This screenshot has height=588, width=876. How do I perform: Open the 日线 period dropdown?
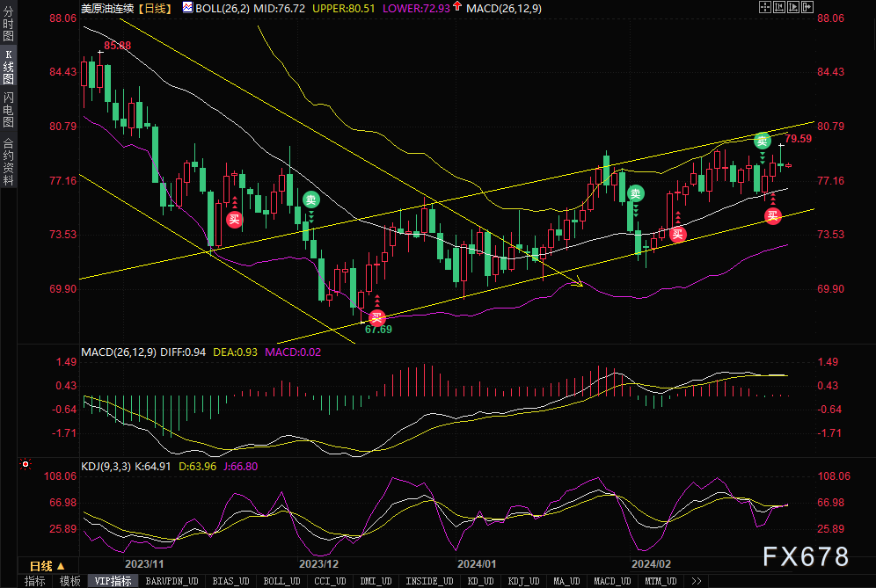[47, 566]
